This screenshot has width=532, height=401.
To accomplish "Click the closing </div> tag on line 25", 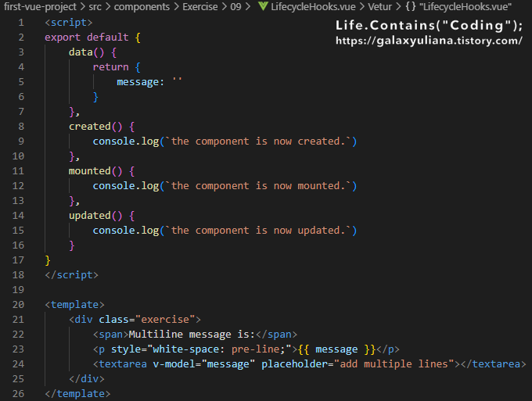I will (x=87, y=379).
